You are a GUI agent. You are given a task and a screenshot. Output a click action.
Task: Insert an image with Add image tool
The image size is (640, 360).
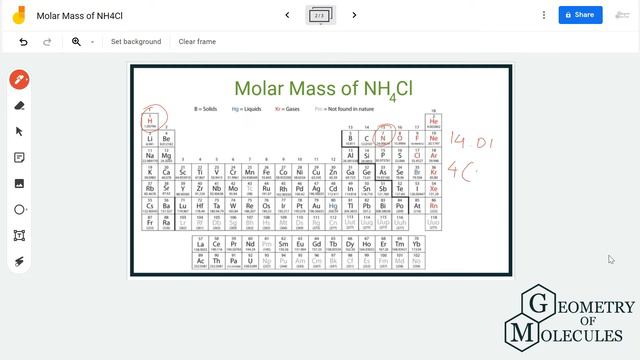tap(19, 184)
